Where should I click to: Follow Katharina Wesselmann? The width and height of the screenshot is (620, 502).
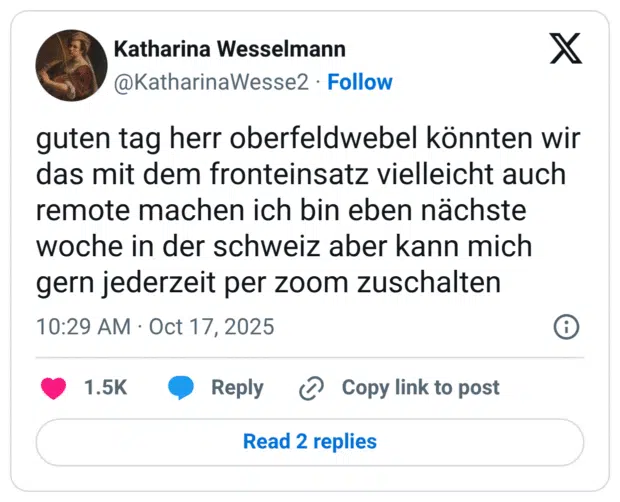pyautogui.click(x=360, y=82)
